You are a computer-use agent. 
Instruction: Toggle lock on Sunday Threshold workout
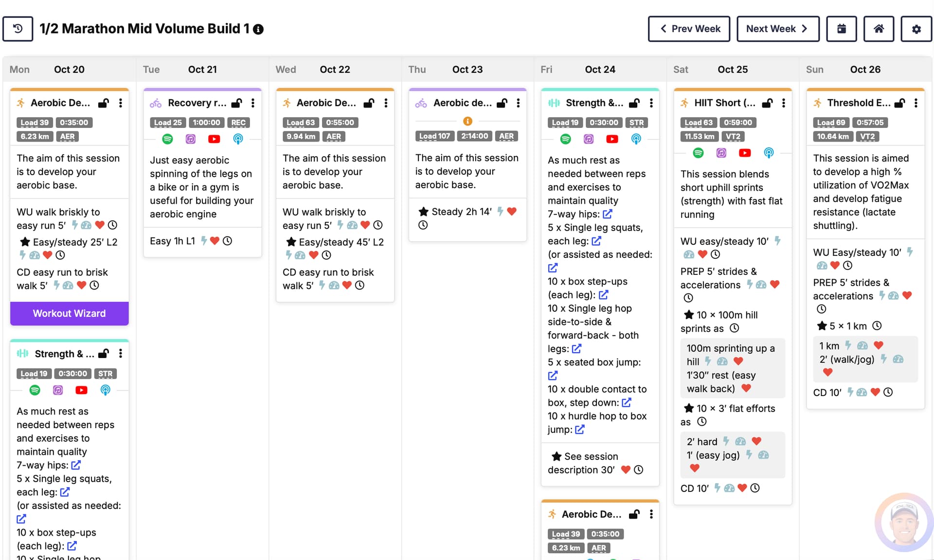[899, 103]
